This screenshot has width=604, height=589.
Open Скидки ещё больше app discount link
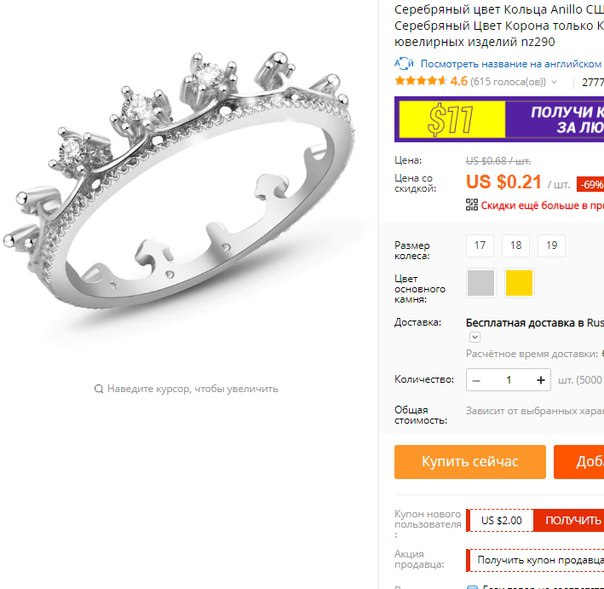pos(542,205)
